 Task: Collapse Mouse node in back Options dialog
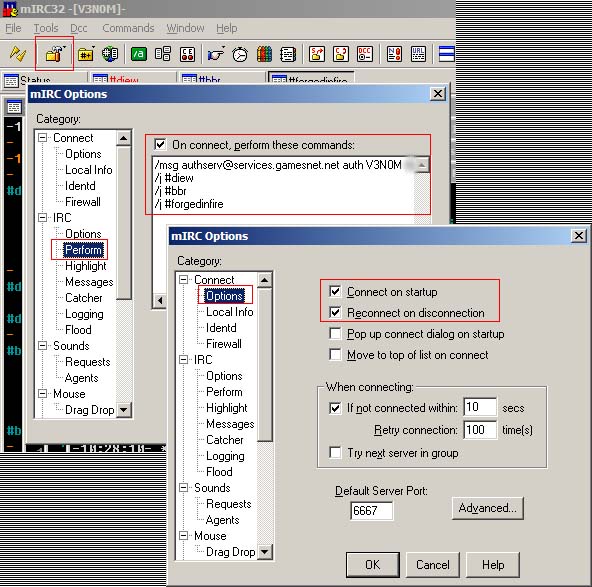point(43,393)
